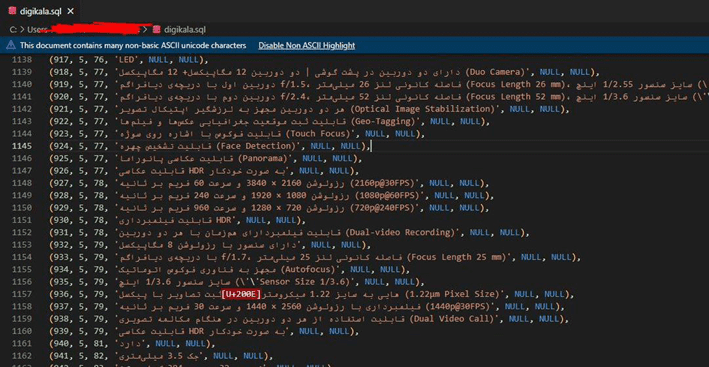The image size is (709, 367).
Task: Click the breadcrumb chevron before digikala.sql
Action: pyautogui.click(x=145, y=29)
